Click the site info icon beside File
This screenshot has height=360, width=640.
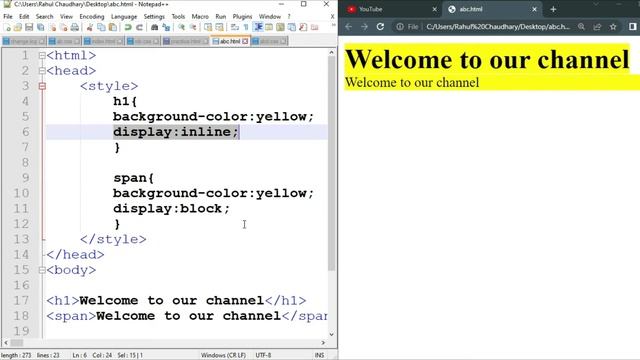pos(400,27)
